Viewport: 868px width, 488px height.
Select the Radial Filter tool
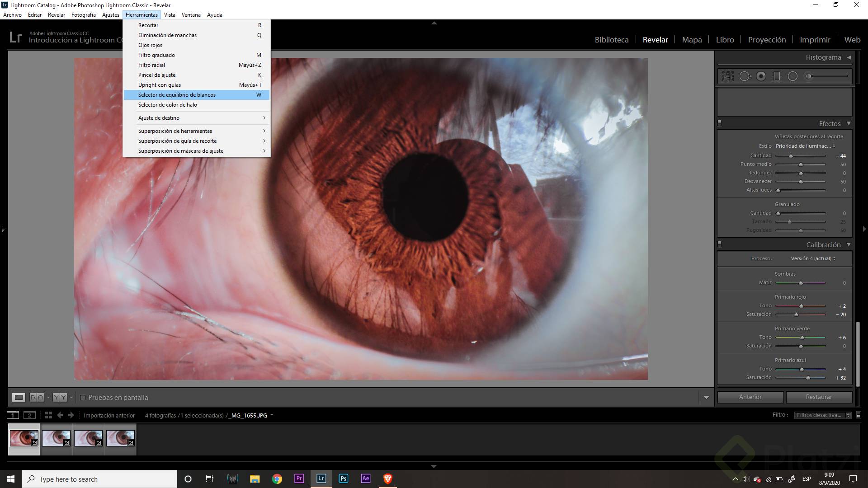tap(152, 65)
